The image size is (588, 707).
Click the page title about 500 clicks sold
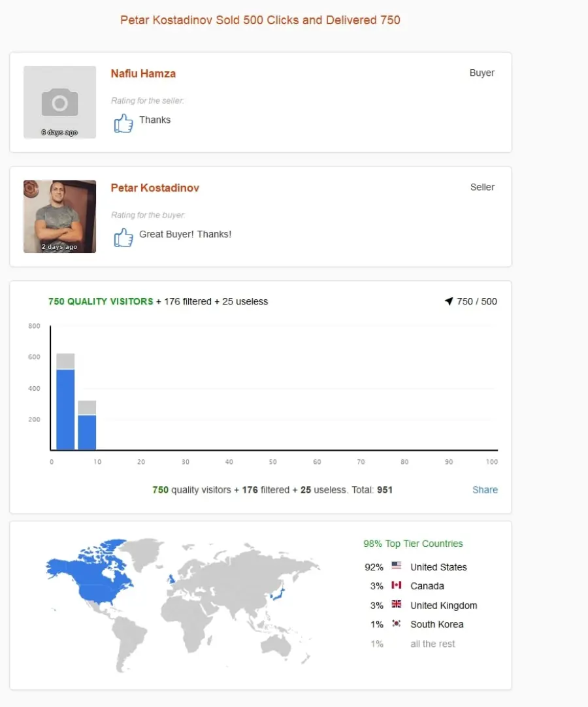pyautogui.click(x=260, y=20)
